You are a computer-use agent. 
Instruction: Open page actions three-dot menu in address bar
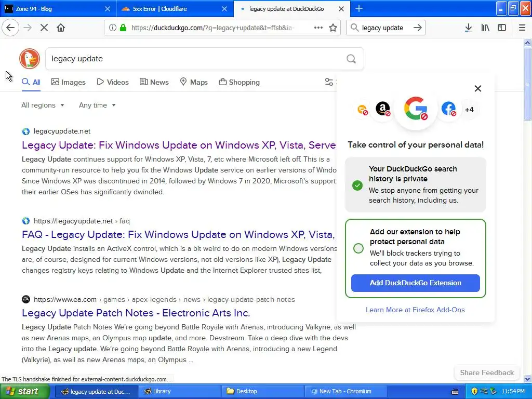(x=318, y=28)
